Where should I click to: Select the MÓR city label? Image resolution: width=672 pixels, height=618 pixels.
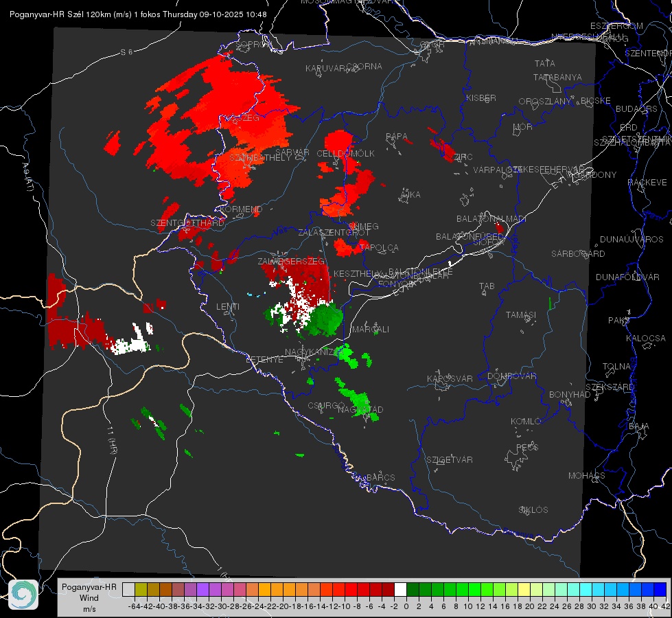coord(523,126)
